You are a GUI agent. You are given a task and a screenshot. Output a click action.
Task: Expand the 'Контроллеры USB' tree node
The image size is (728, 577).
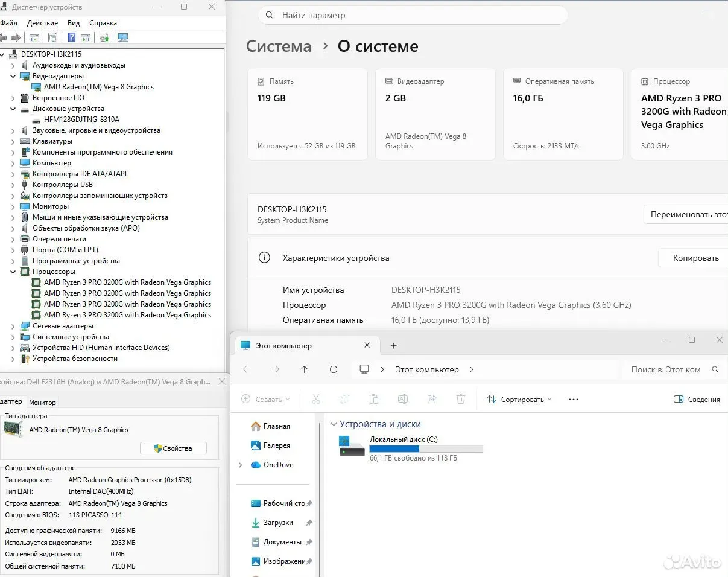click(13, 185)
